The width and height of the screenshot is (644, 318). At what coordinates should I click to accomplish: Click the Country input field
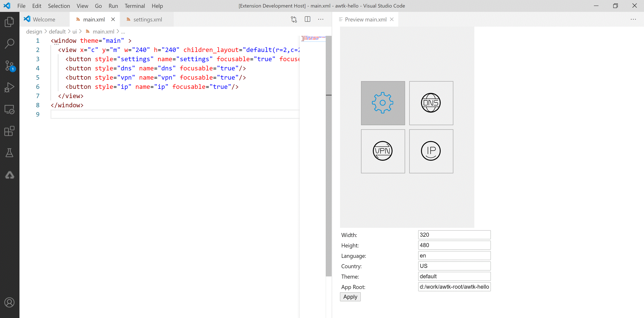pos(454,266)
